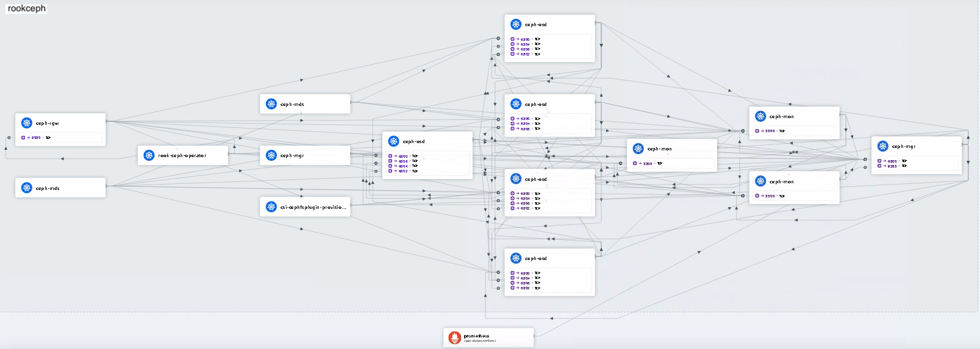Screen dimensions: 980x349
Task: Select port 9283 TCP entry on ceph-mgr
Action: 892,166
